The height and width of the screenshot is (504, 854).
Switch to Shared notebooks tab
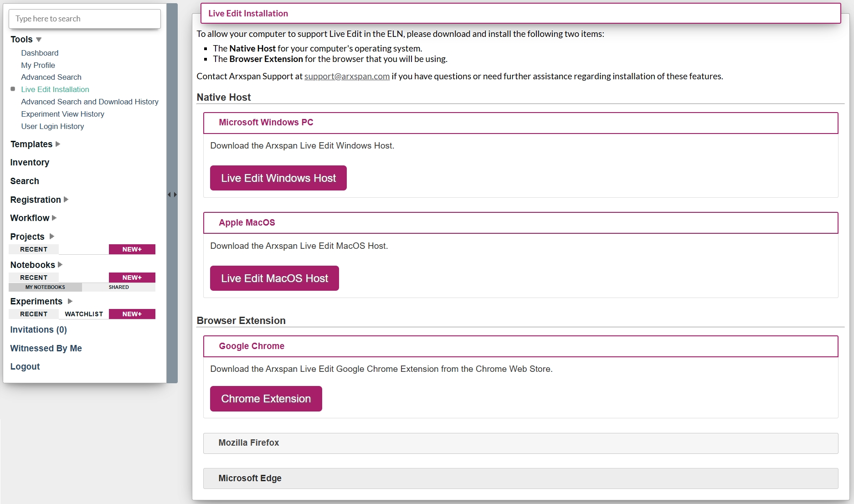coord(119,287)
